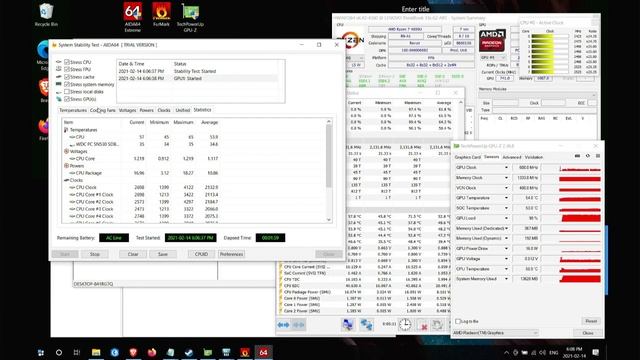Viewport: 640px width, 360px height.
Task: Open the FurMark desktop shortcut
Action: click(161, 15)
